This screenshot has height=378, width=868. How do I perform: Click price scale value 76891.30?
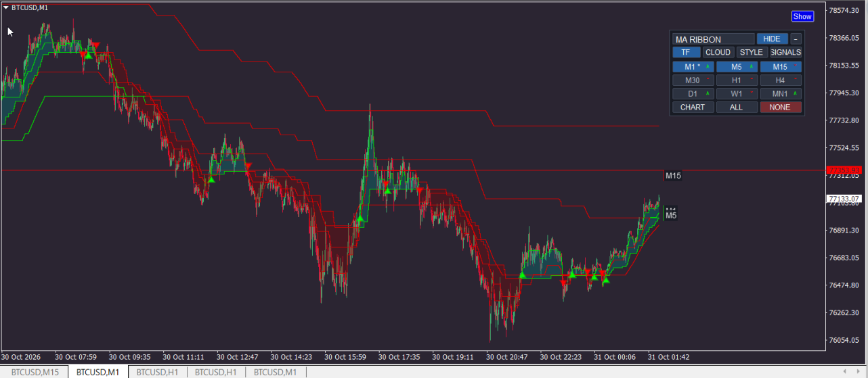coord(844,230)
